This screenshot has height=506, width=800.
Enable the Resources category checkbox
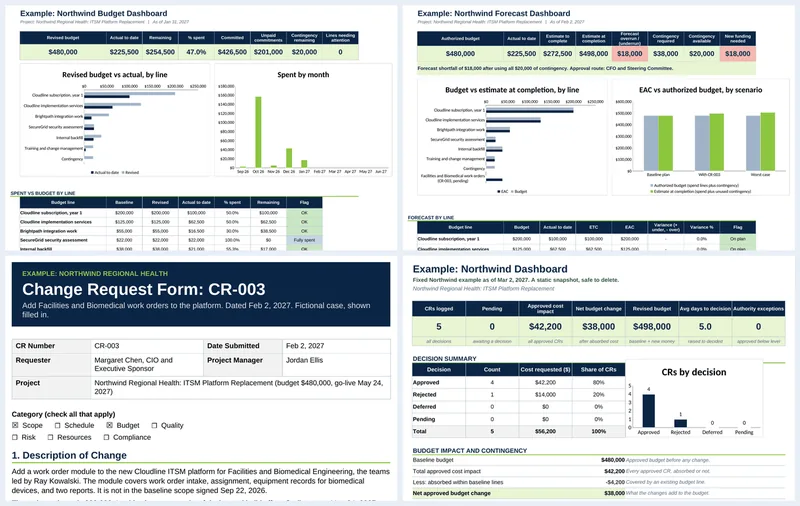point(51,437)
